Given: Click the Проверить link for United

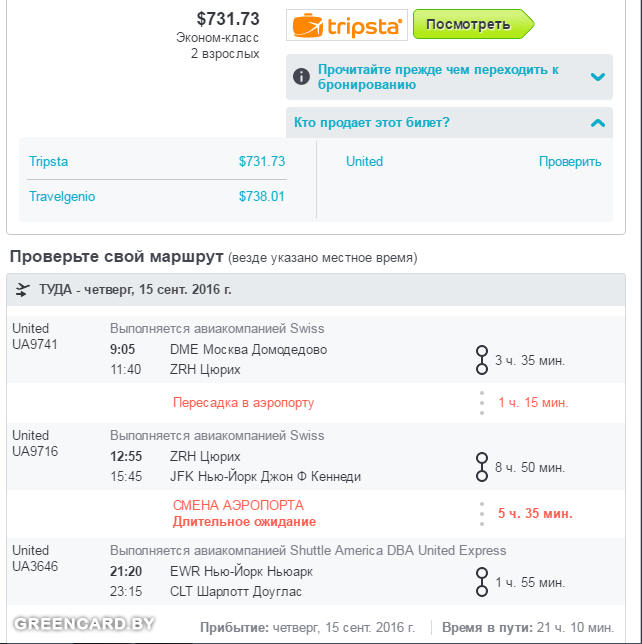Looking at the screenshot, I should click(x=570, y=161).
